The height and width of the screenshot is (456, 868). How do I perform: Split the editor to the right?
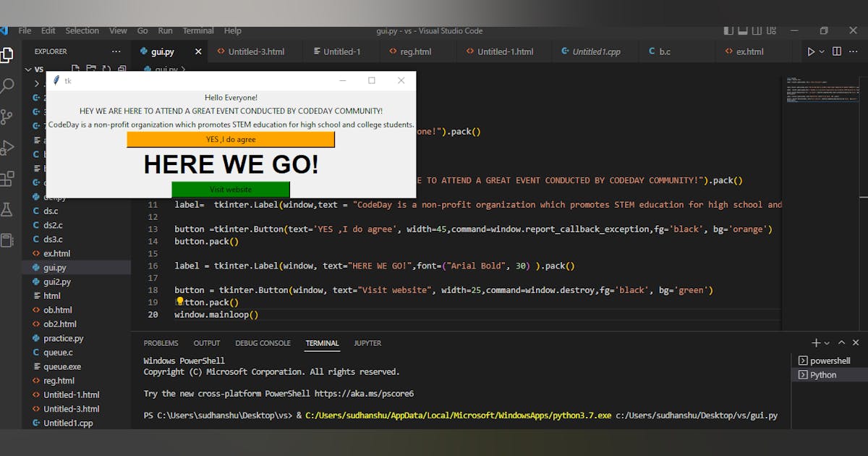tap(837, 51)
